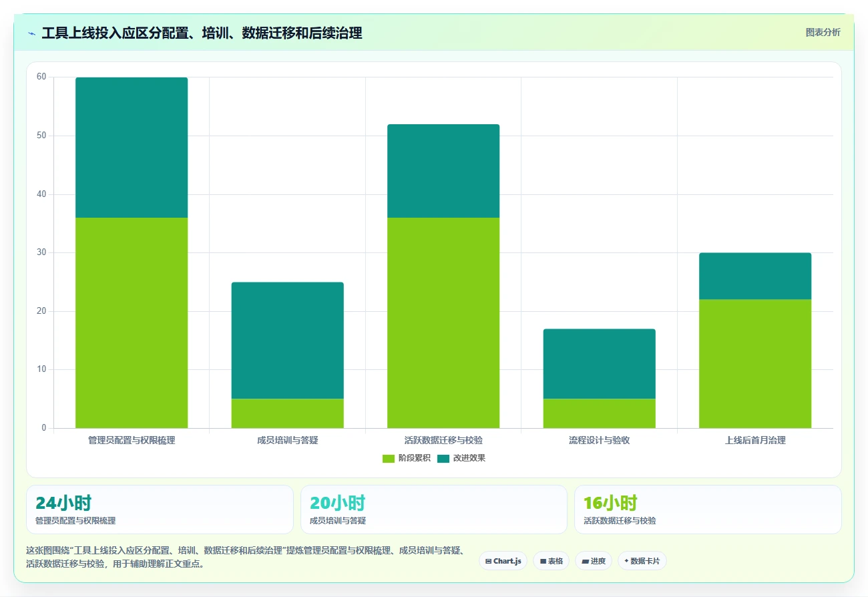Click the x-axis label 活跃数据迁移与校验
868x597 pixels.
(443, 440)
